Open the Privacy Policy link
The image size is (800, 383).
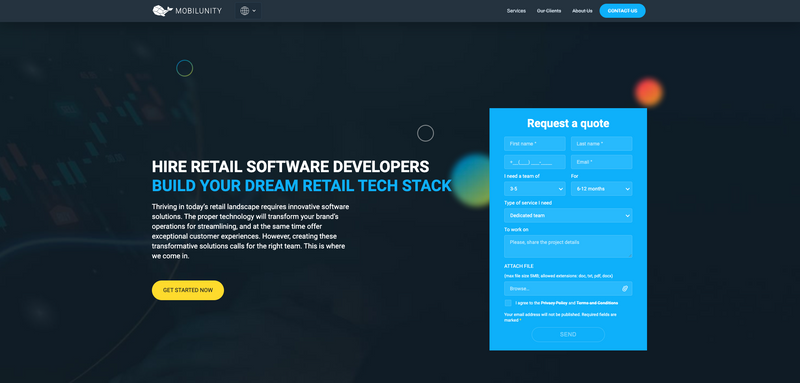pos(554,303)
